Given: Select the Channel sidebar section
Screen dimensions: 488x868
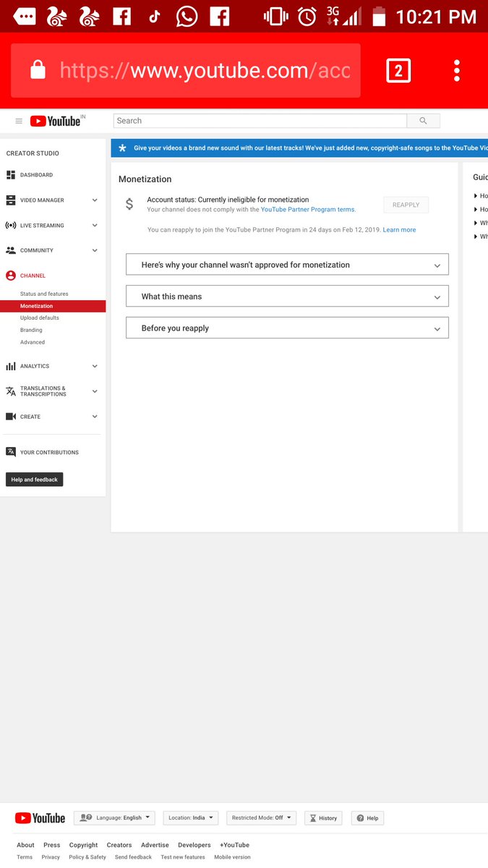Looking at the screenshot, I should point(33,276).
